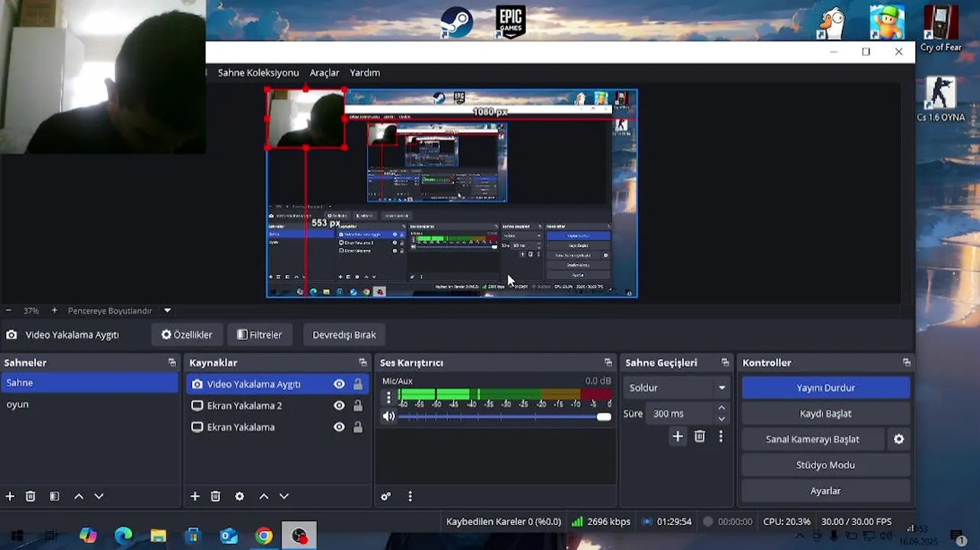980x550 pixels.
Task: Launch Cs 1.6 OYNA desktop shortcut
Action: point(940,99)
